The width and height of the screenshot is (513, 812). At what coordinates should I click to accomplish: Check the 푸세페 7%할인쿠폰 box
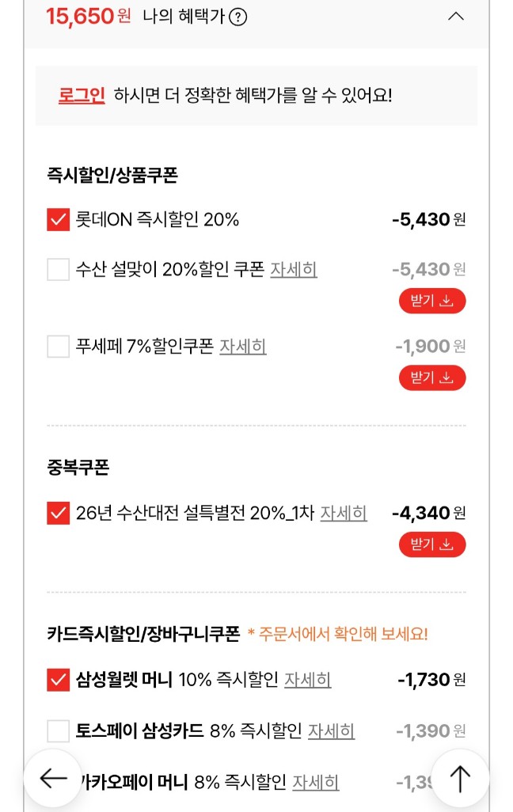coord(59,347)
